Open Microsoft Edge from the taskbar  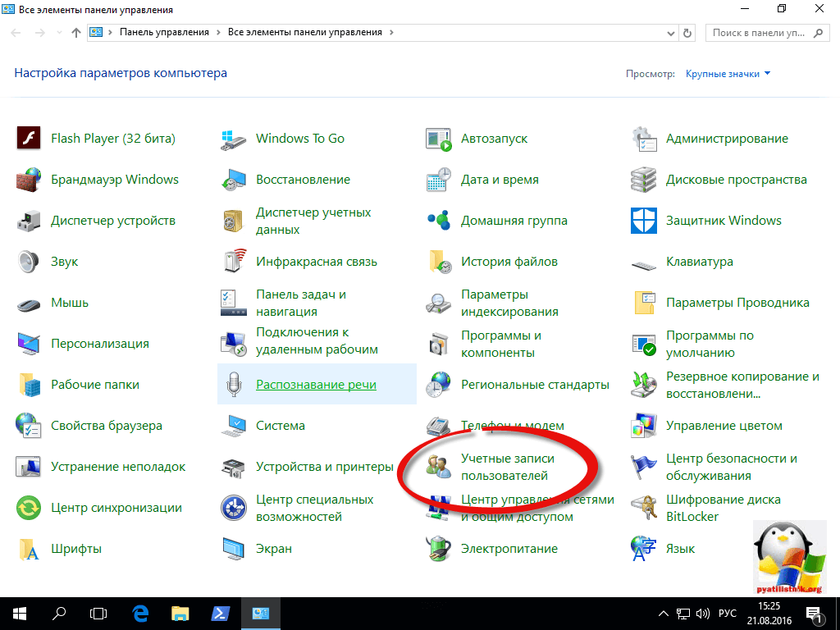[140, 613]
